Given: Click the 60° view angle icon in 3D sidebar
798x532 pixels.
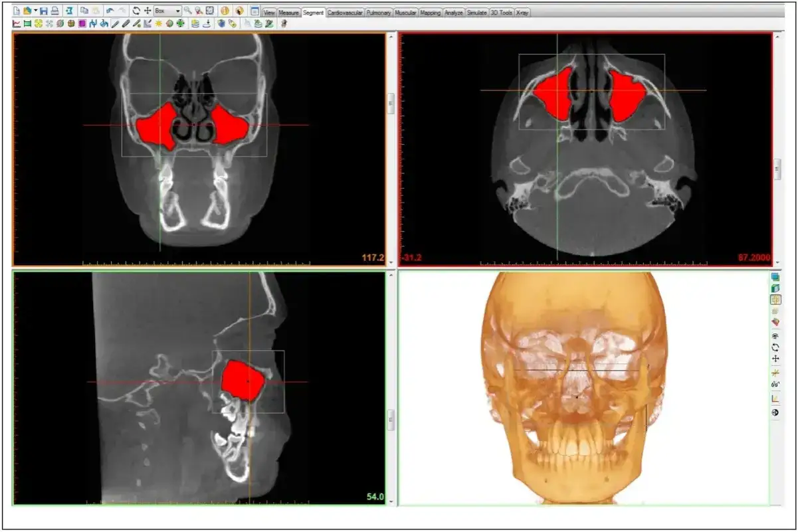Looking at the screenshot, I should pos(775,385).
